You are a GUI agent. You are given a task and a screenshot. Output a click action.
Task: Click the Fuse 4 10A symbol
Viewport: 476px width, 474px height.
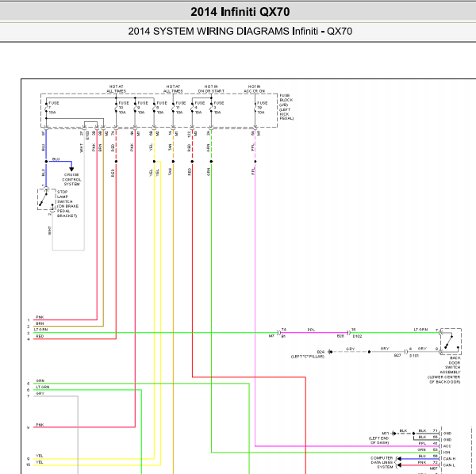[192, 108]
